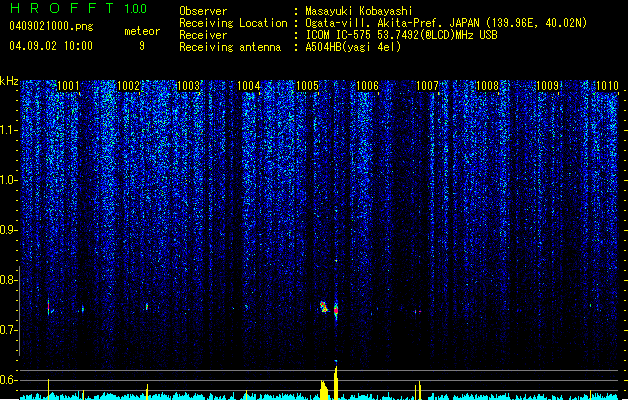Click the observer name Masayuki Kobayashi
Screen dimensions: 629x400
pyautogui.click(x=359, y=11)
